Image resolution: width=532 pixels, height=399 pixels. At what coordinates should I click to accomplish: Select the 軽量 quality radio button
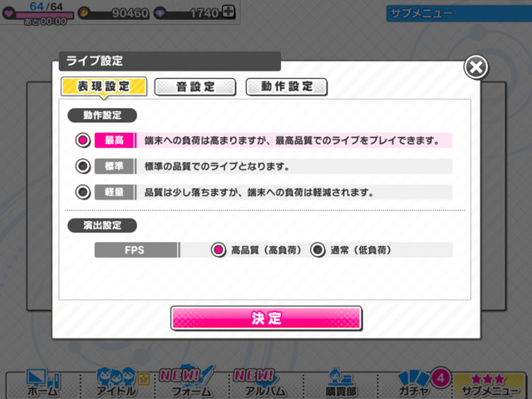[83, 192]
